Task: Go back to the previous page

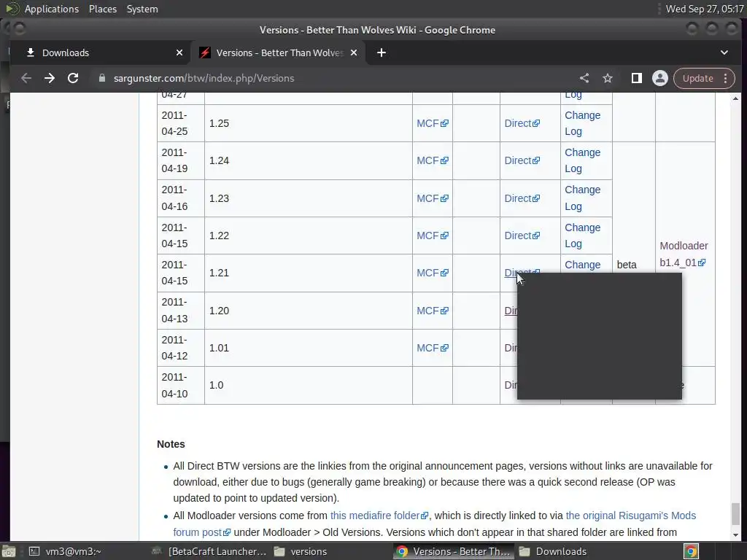Action: [x=26, y=78]
